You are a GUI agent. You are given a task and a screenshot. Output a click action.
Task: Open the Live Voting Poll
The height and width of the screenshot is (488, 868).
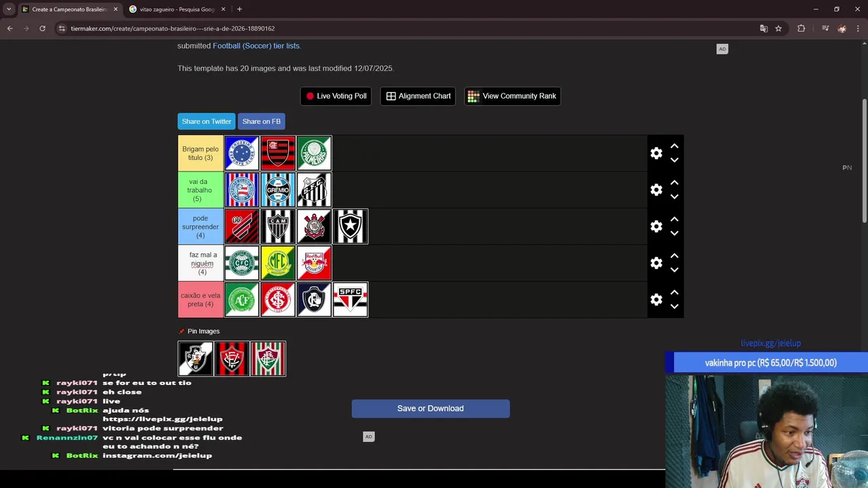[x=337, y=96]
